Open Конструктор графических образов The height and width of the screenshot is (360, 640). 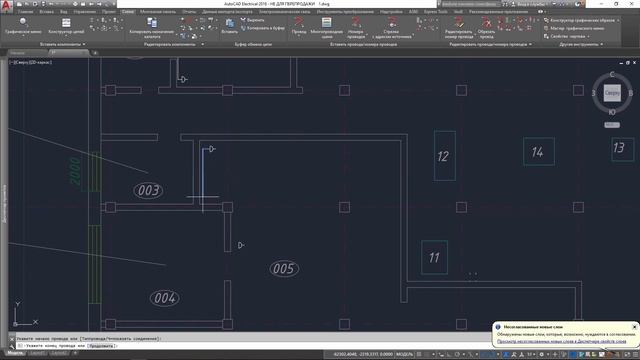pyautogui.click(x=582, y=20)
